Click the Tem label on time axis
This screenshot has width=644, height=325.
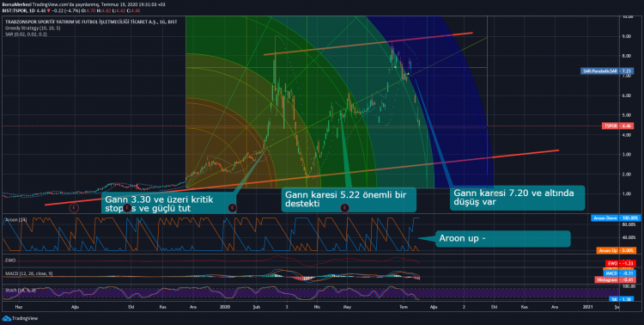tap(404, 307)
